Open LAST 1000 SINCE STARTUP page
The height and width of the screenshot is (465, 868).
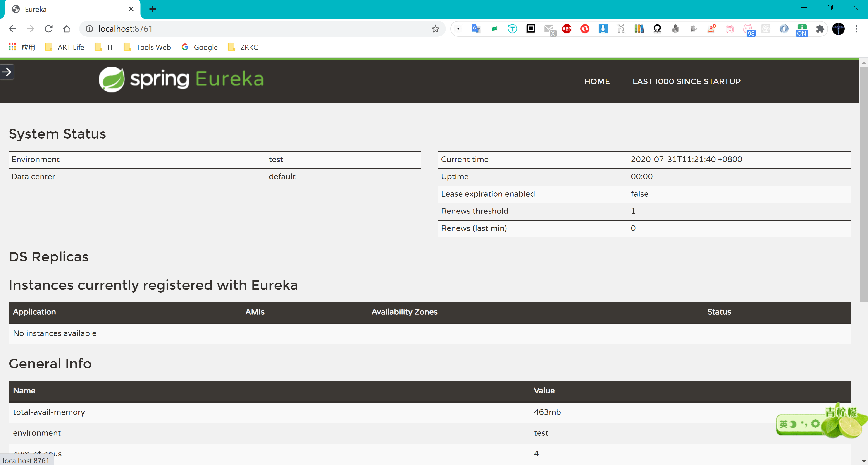pyautogui.click(x=686, y=81)
